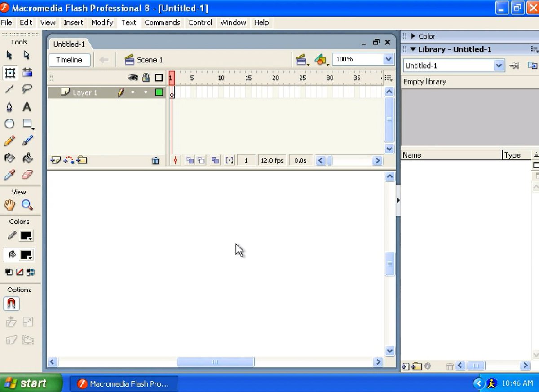This screenshot has width=539, height=392.
Task: Pick the Rectangle tool
Action: tap(28, 123)
